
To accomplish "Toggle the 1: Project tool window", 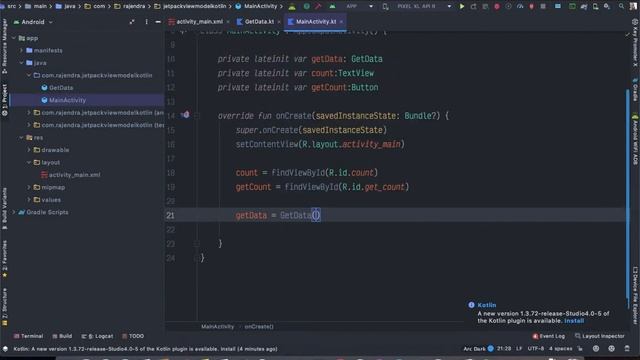I will click(4, 100).
